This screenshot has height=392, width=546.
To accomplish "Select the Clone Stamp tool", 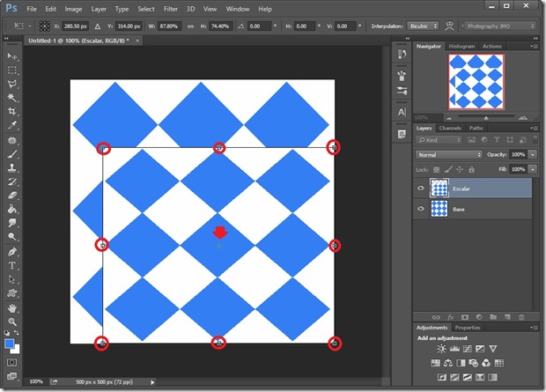I will (11, 167).
